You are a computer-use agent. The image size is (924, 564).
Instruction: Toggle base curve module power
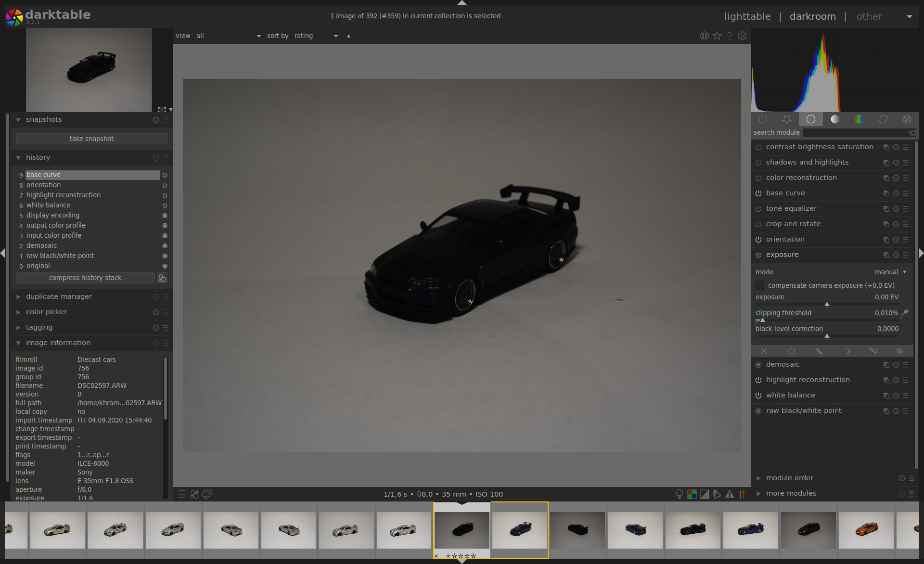(758, 193)
